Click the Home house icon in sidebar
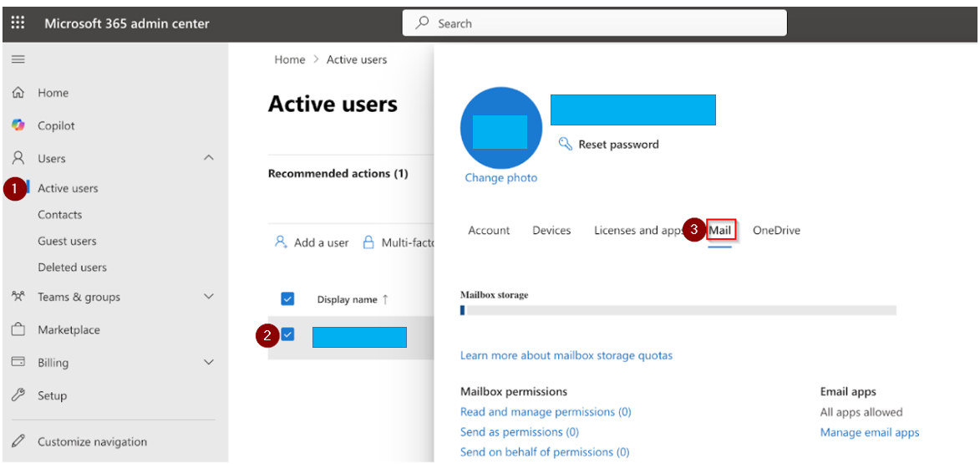This screenshot has height=464, width=980. (x=18, y=93)
